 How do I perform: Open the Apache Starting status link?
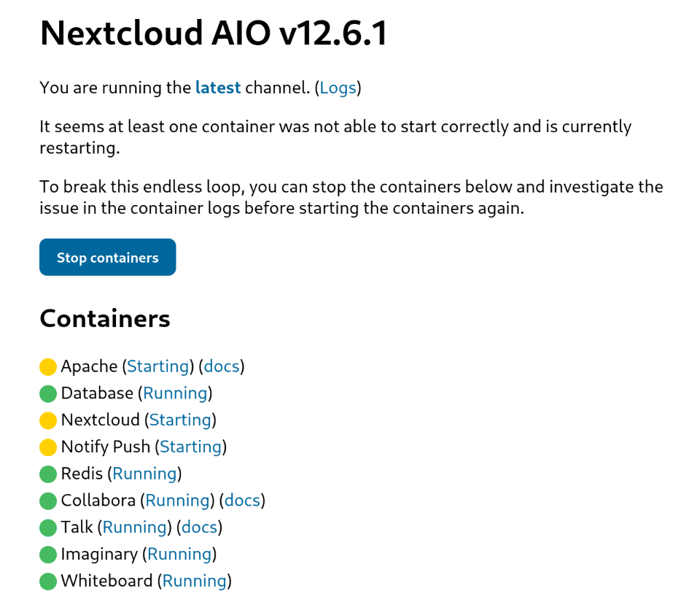point(158,366)
